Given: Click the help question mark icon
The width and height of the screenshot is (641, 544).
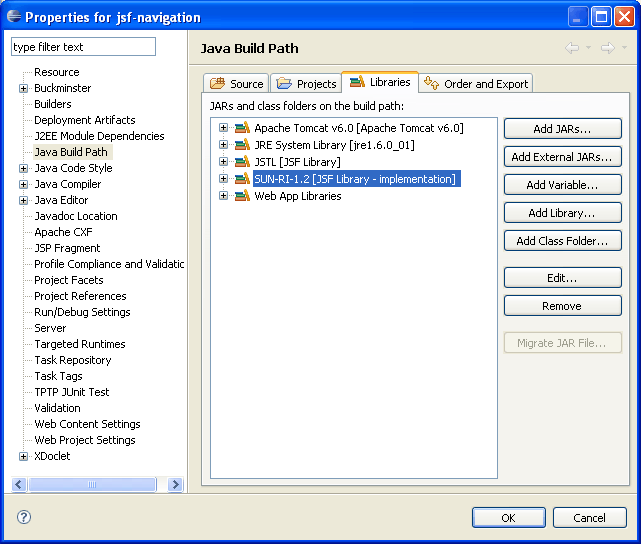Looking at the screenshot, I should coord(24,517).
